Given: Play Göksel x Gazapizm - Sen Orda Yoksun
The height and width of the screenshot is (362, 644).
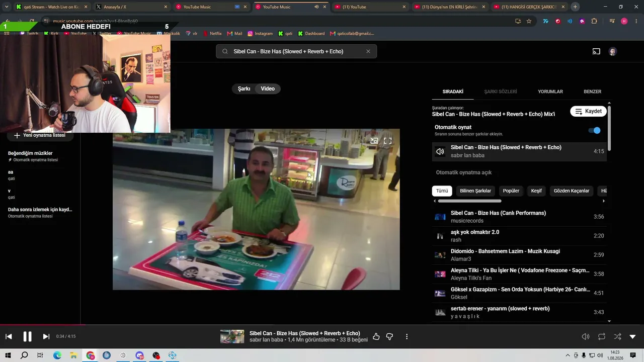Looking at the screenshot, I should click(x=519, y=293).
